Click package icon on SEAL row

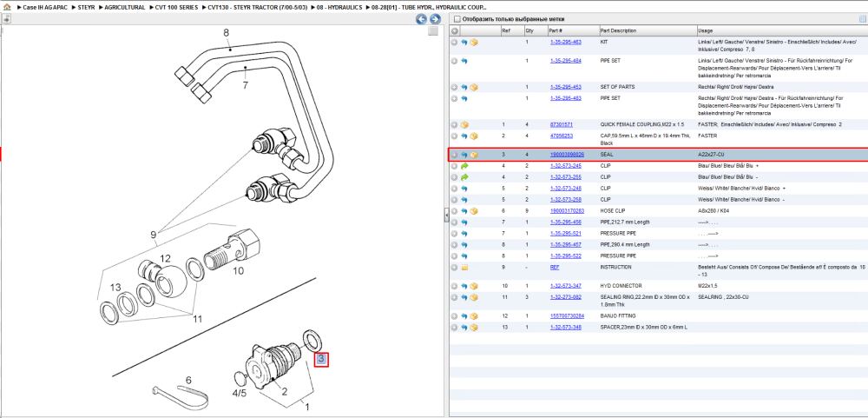click(474, 155)
